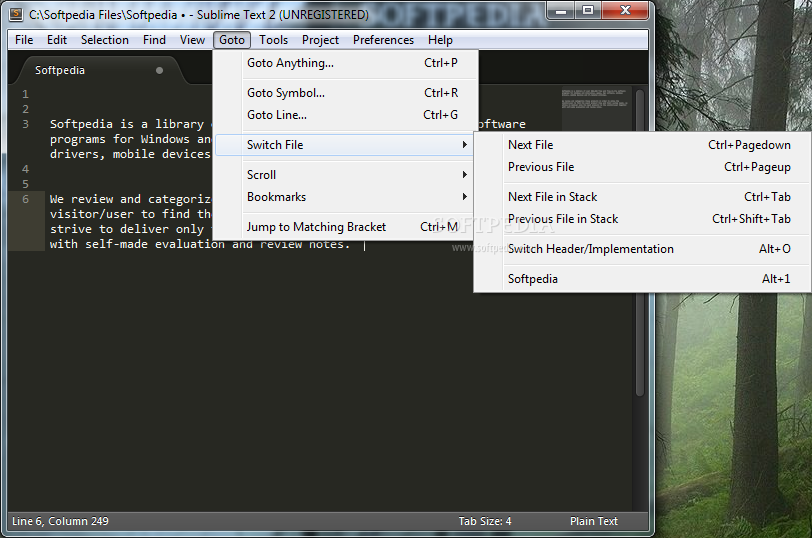Choose Goto Symbol from the menu
This screenshot has width=812, height=538.
coord(345,93)
